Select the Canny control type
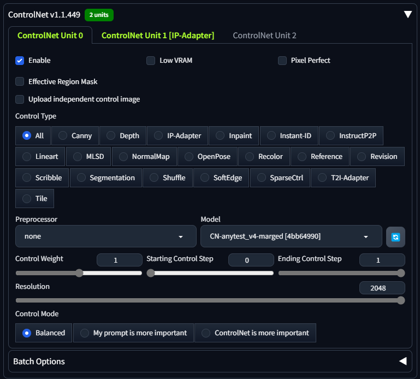Image resolution: width=420 pixels, height=379 pixels. [x=75, y=136]
